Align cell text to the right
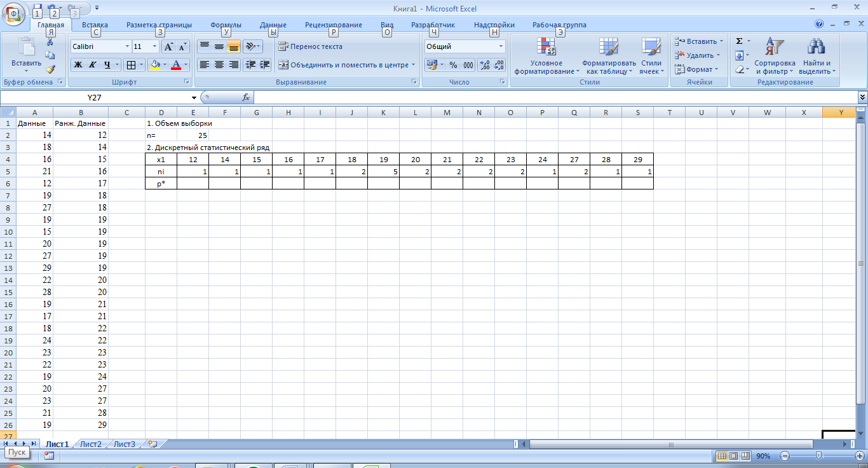The image size is (868, 468). tap(233, 64)
